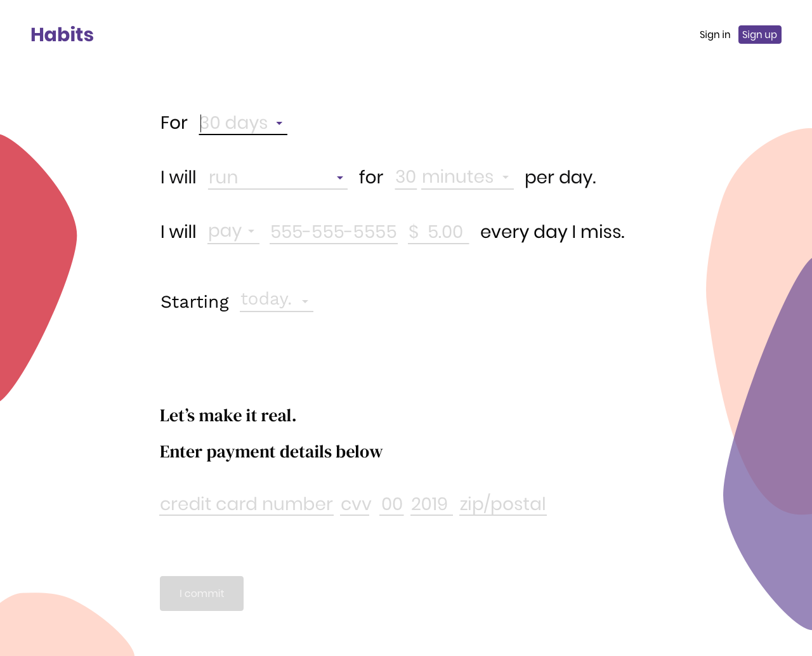Open the Sign in link
Image resolution: width=812 pixels, height=656 pixels.
(715, 35)
